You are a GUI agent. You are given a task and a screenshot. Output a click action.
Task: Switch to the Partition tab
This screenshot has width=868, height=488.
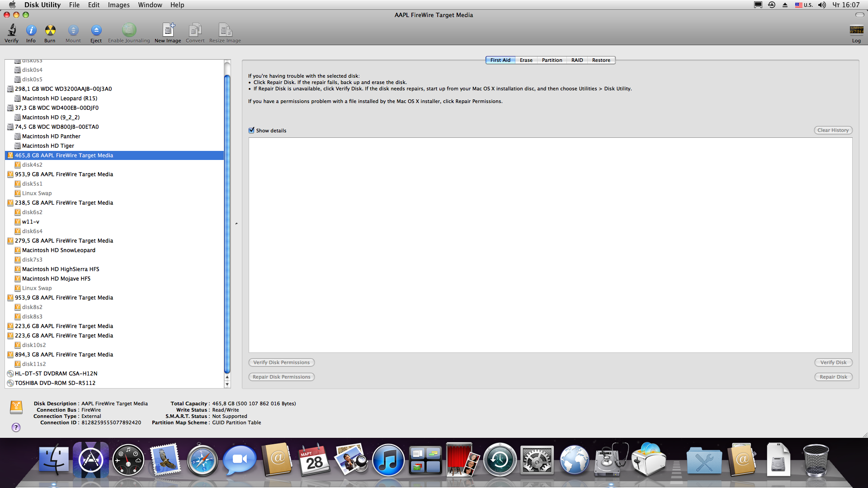(x=552, y=60)
